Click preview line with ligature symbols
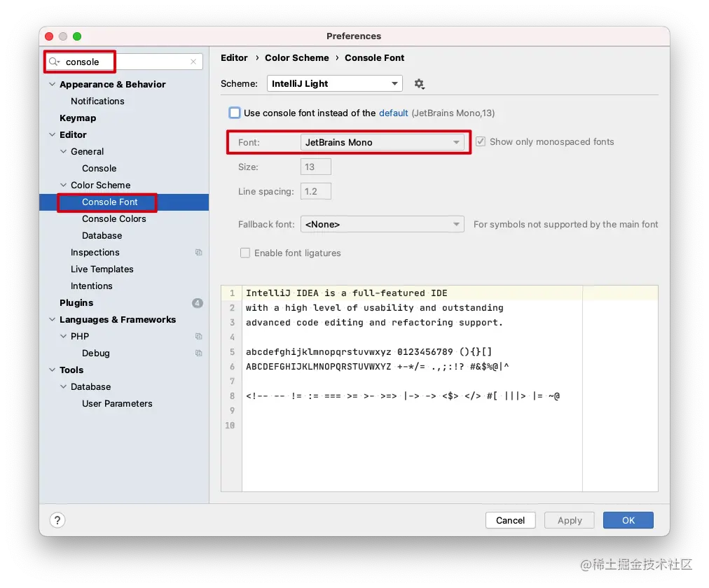 [x=403, y=396]
